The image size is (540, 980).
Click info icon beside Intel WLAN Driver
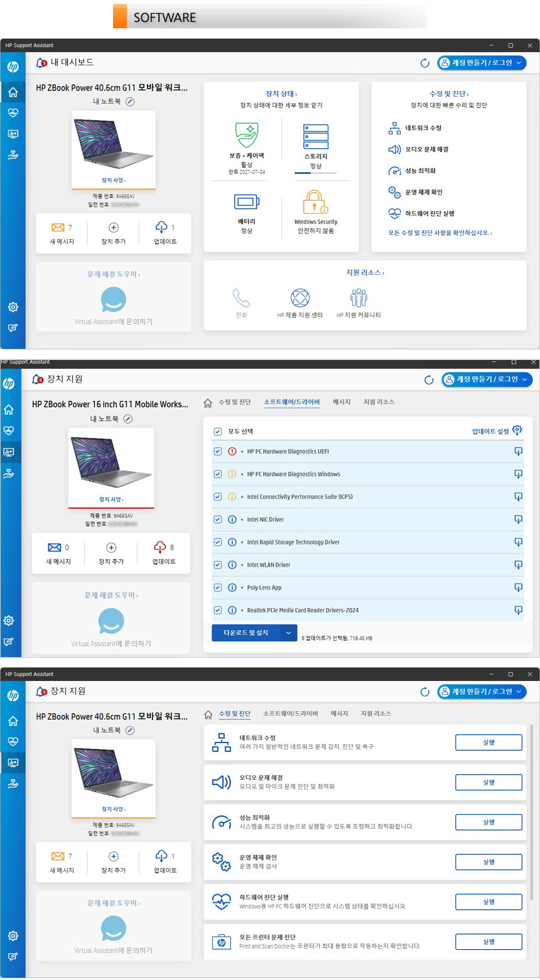coord(232,565)
